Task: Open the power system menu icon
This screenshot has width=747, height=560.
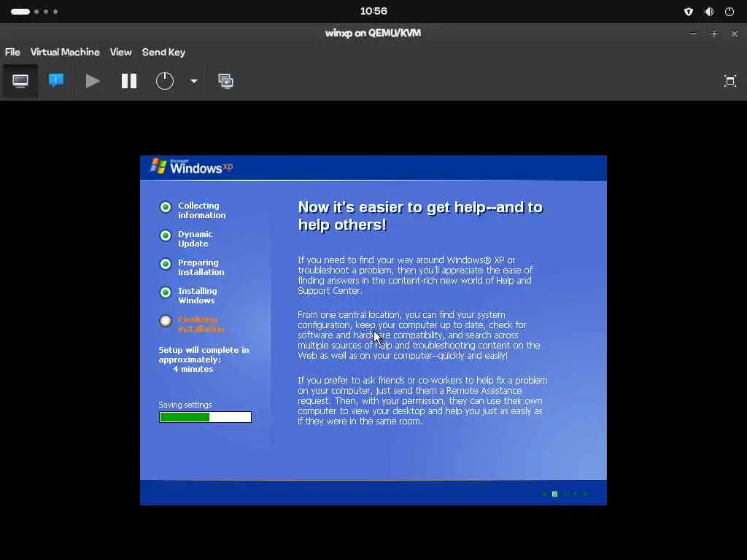Action: tap(729, 12)
